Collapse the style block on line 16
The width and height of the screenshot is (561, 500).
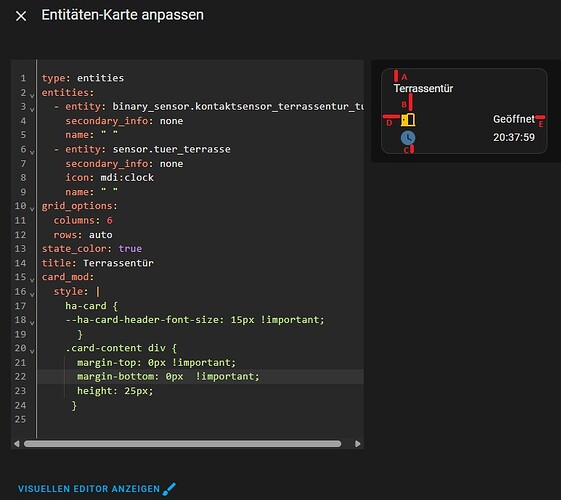(x=32, y=295)
